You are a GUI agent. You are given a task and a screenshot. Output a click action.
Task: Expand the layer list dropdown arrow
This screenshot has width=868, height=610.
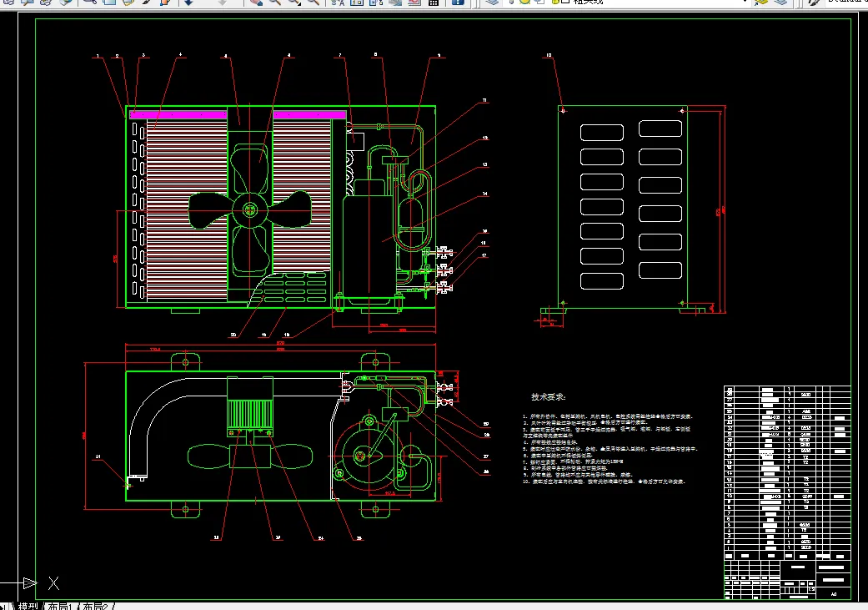tap(745, 3)
